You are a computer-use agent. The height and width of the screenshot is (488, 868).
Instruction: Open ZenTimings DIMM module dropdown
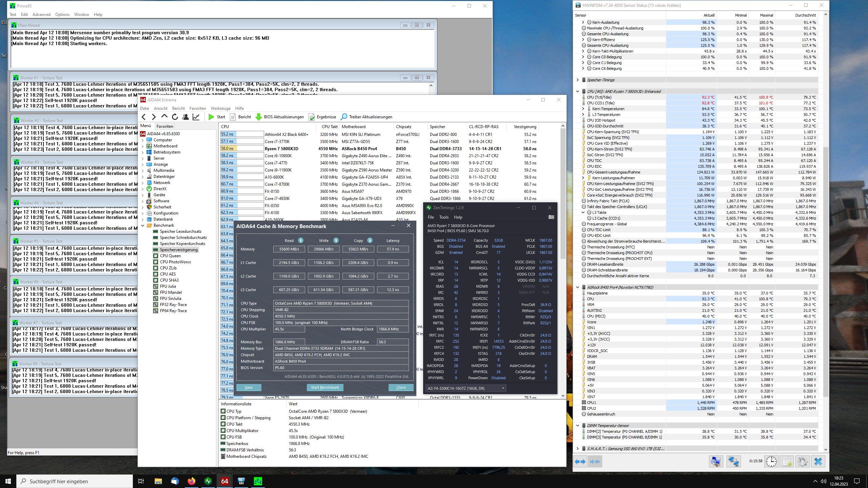pyautogui.click(x=466, y=388)
